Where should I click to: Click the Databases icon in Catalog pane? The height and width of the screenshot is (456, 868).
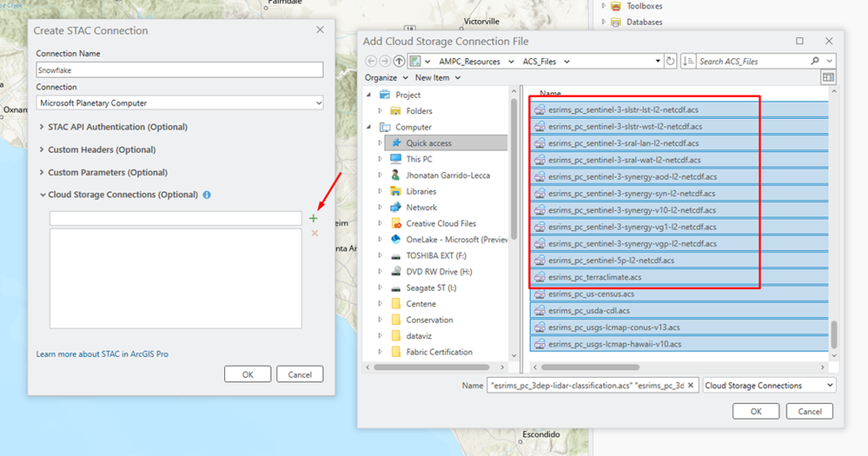[x=615, y=22]
